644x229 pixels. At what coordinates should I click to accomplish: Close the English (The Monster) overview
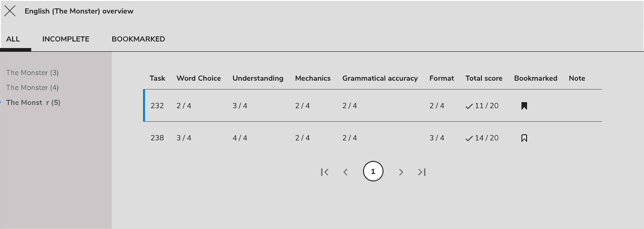(x=10, y=11)
